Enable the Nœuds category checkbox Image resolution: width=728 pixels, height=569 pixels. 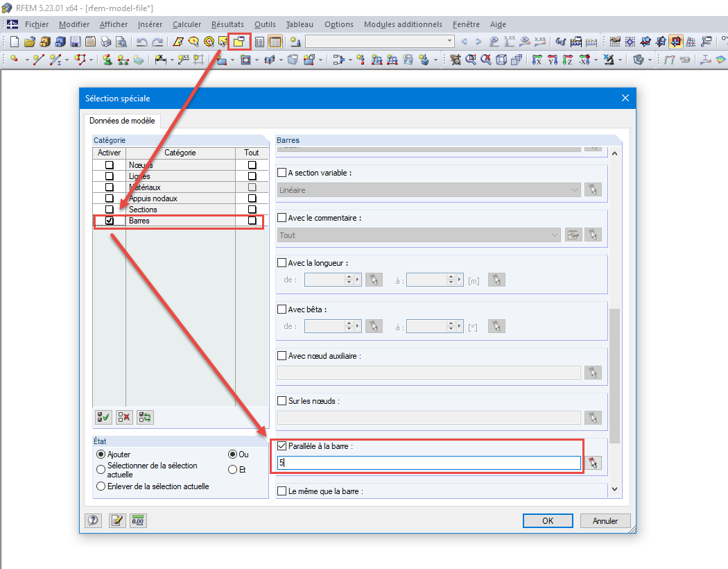(109, 165)
